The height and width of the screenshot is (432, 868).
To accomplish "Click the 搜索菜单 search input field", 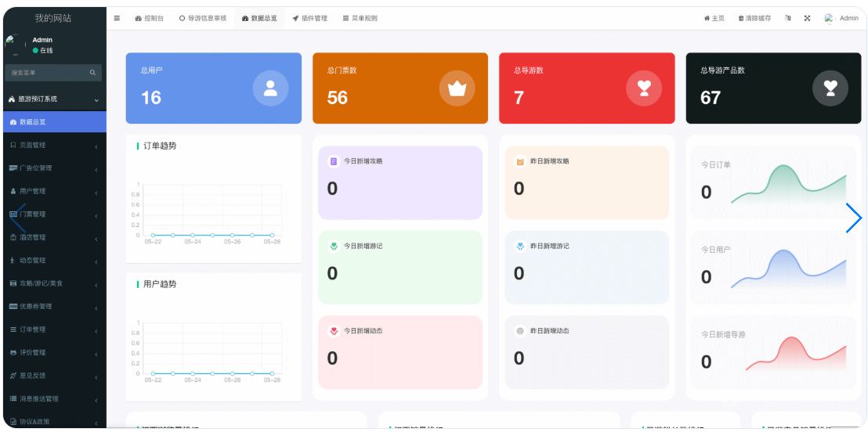I will pyautogui.click(x=47, y=73).
